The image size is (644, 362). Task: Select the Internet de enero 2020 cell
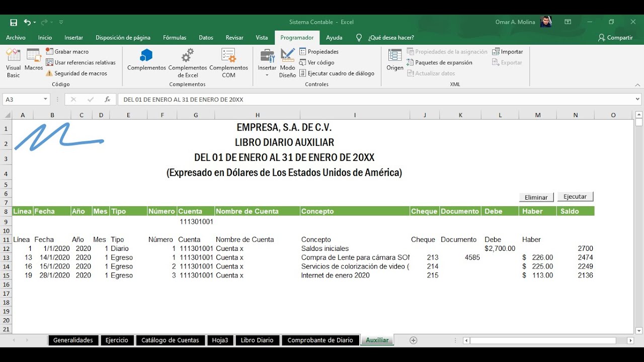[x=355, y=276]
